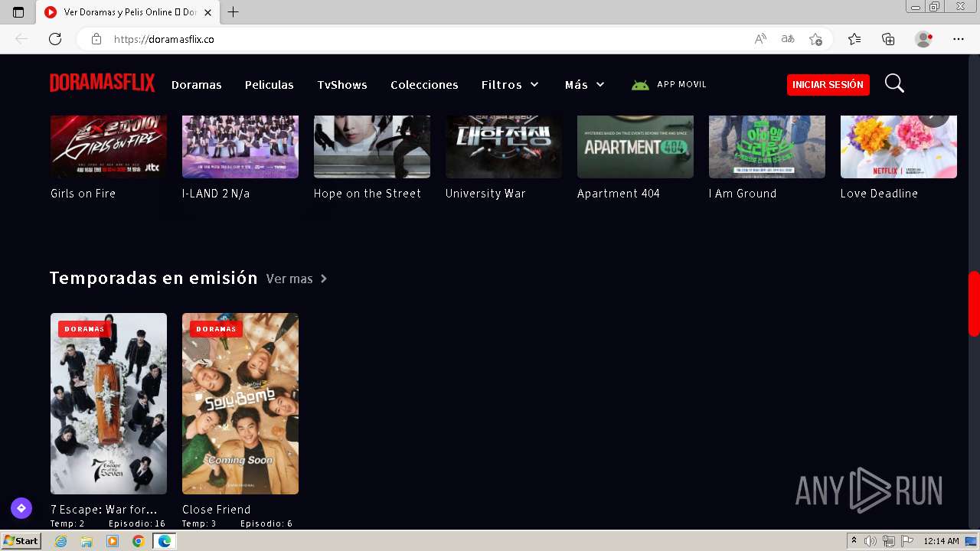The height and width of the screenshot is (551, 980).
Task: Click the 7 Escape: War for... title
Action: tap(104, 510)
